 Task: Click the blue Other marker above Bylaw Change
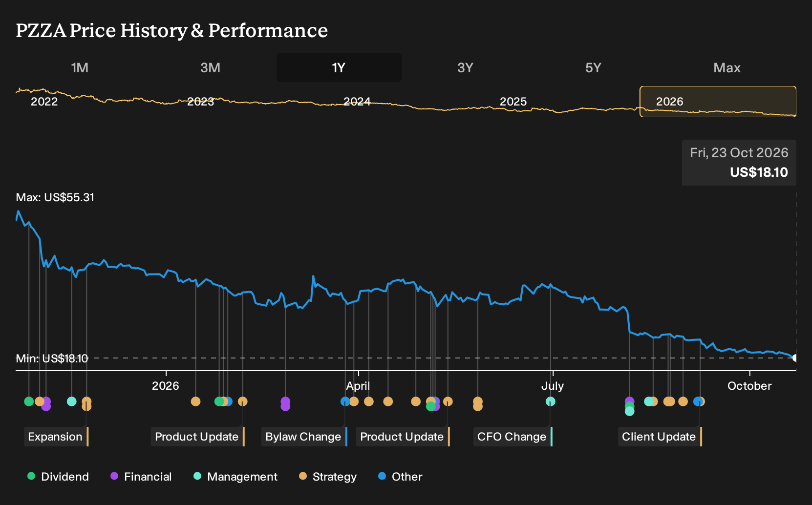pyautogui.click(x=345, y=401)
